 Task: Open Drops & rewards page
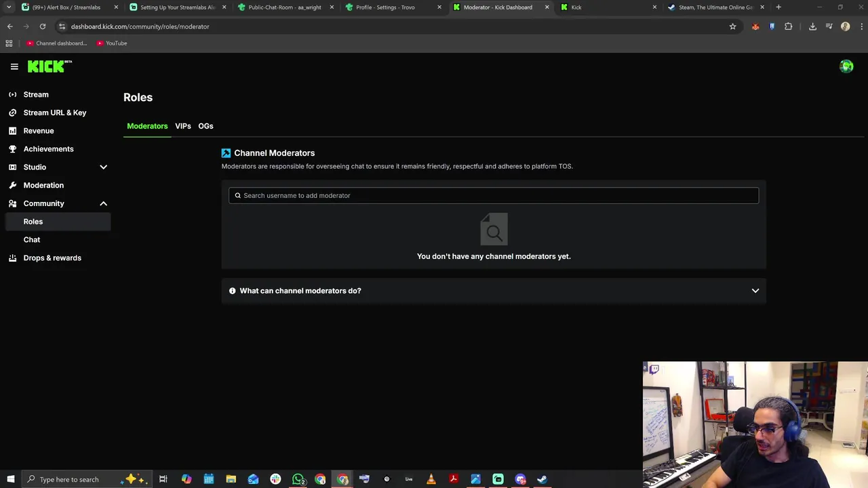(52, 258)
